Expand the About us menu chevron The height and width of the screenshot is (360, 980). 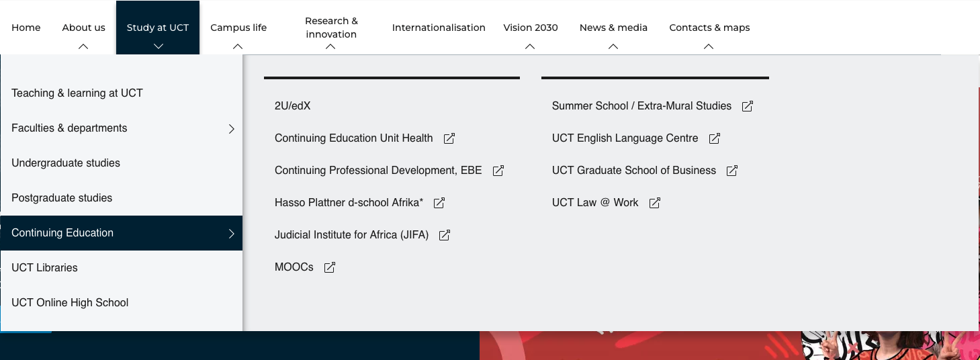click(x=83, y=46)
